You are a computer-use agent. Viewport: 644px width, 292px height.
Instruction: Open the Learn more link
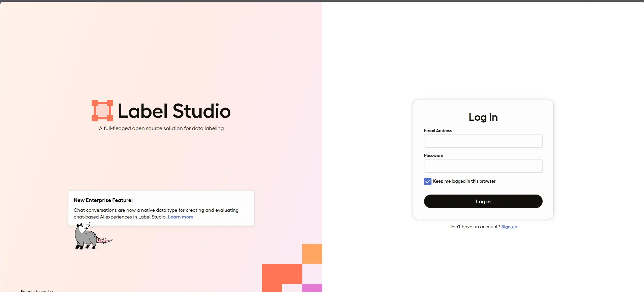tap(181, 217)
